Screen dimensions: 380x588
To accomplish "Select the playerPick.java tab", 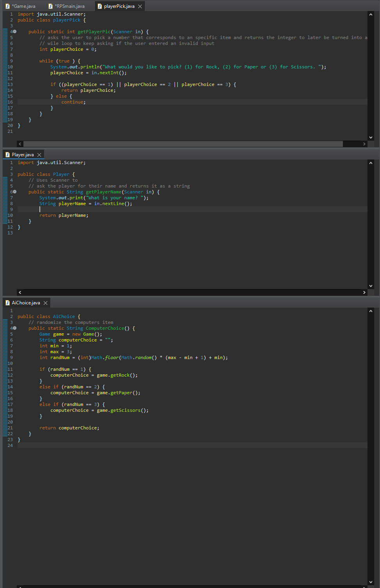I will 119,6.
